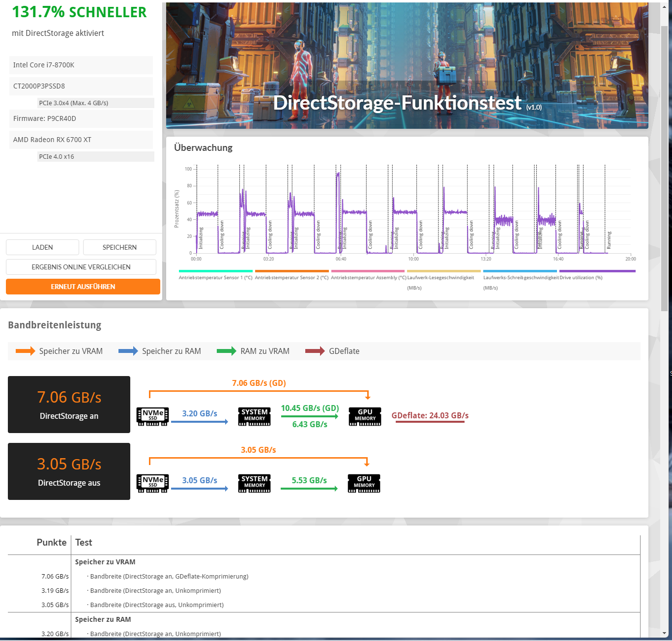This screenshot has height=641, width=672.
Task: Click the PCIe 3.0x4 (Max. 4 GB/s) label
Action: (x=96, y=103)
